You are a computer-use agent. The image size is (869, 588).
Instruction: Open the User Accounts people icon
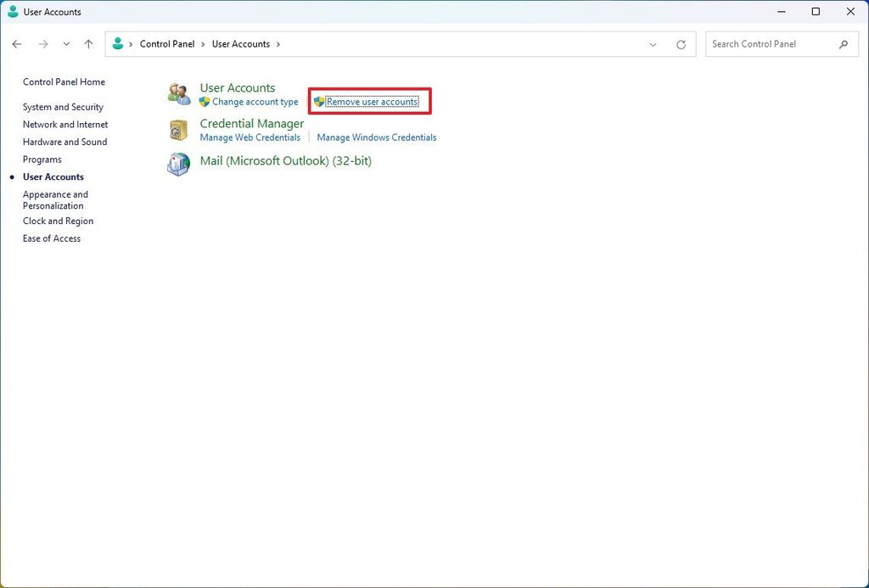tap(178, 93)
